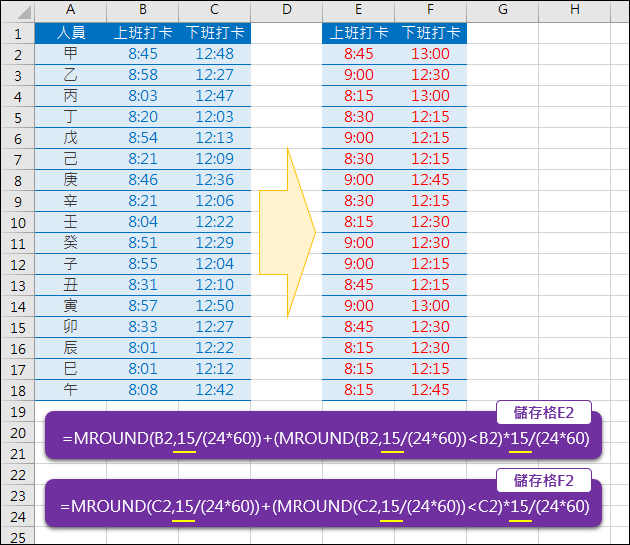Viewport: 630px width, 545px height.
Task: Select column A header
Action: click(71, 11)
